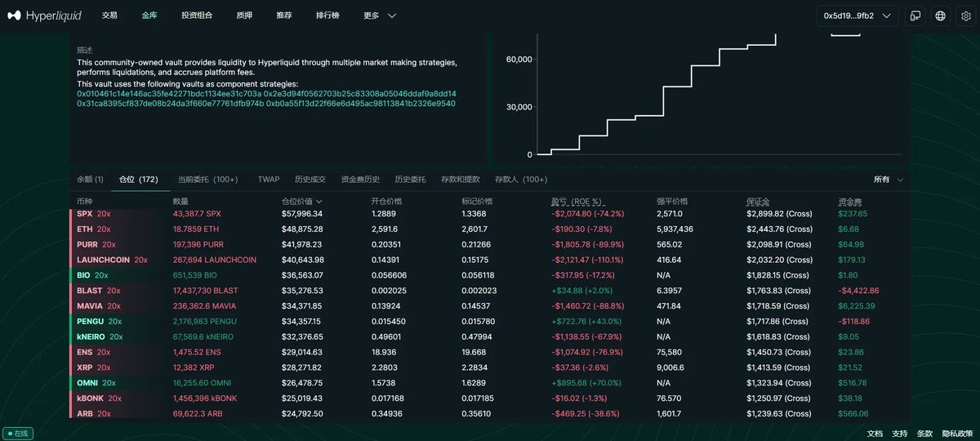Sort by 仓位价值 column

click(x=301, y=201)
